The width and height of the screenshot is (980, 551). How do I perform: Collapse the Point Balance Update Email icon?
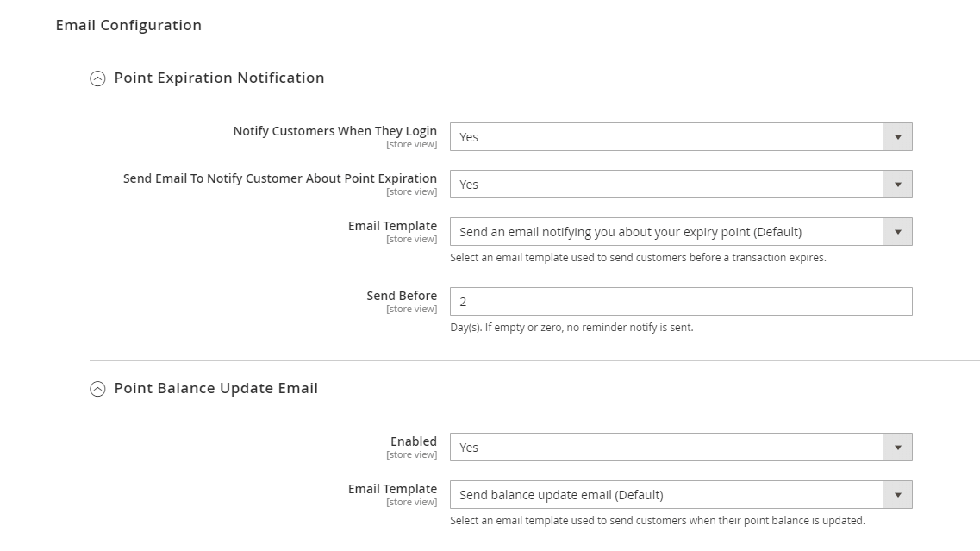(x=97, y=389)
